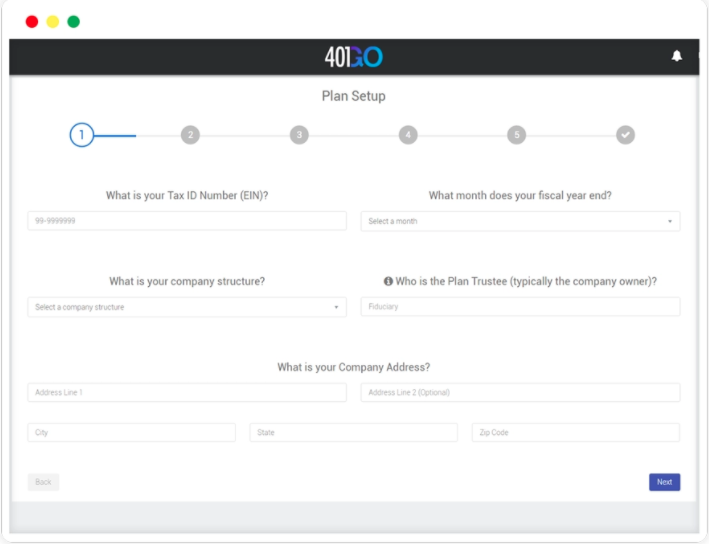Click the Tax ID Number input field
The width and height of the screenshot is (709, 544).
[x=187, y=221]
